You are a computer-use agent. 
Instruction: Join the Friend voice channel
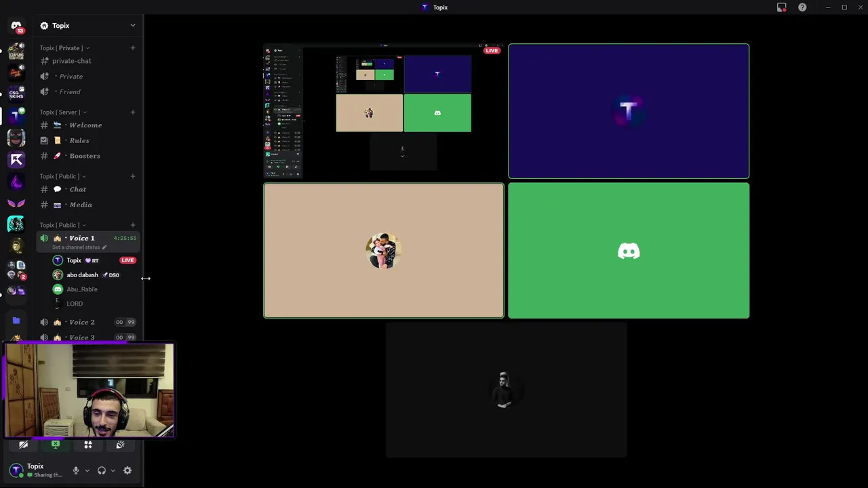87,91
